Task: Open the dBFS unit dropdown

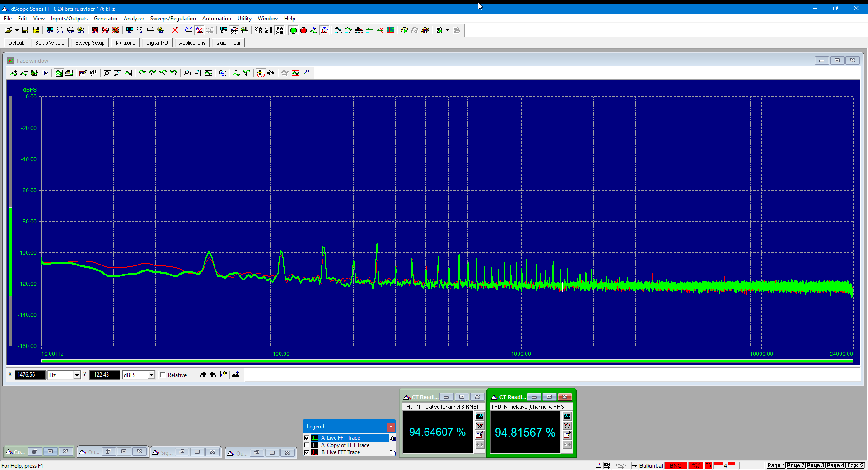Action: click(151, 375)
